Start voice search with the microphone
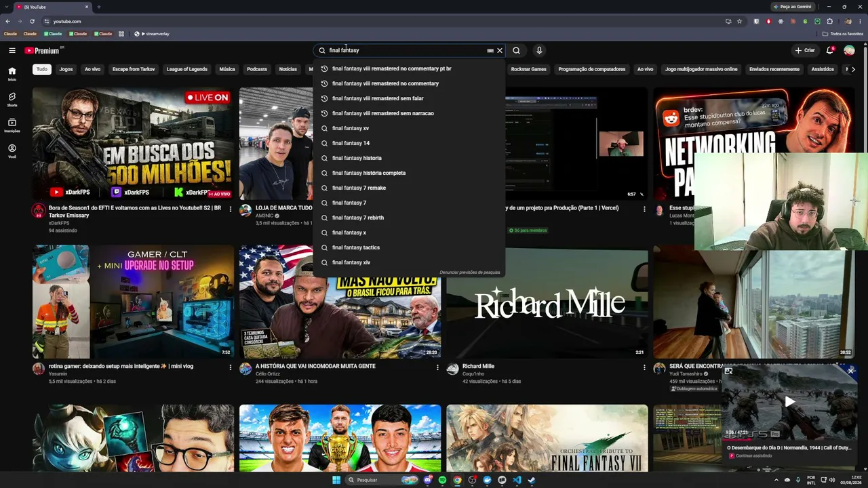Image resolution: width=868 pixels, height=488 pixels. click(539, 50)
